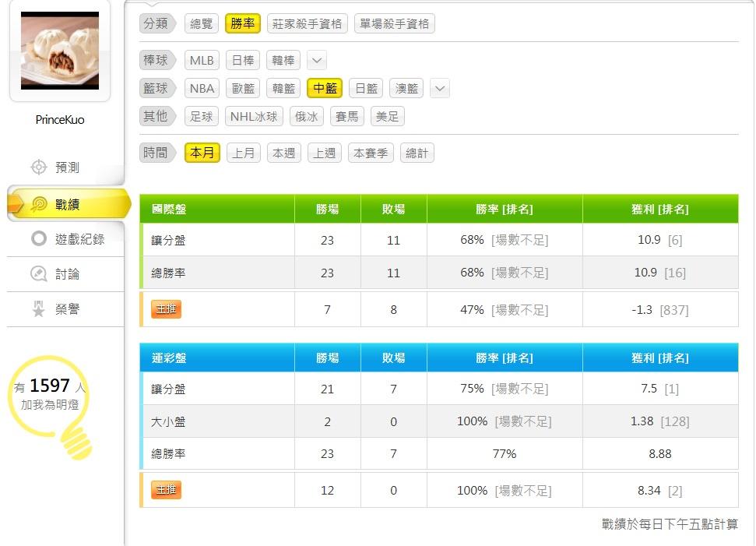The height and width of the screenshot is (546, 756).
Task: Click the 討論 magnifier-pencil icon
Action: tap(39, 273)
